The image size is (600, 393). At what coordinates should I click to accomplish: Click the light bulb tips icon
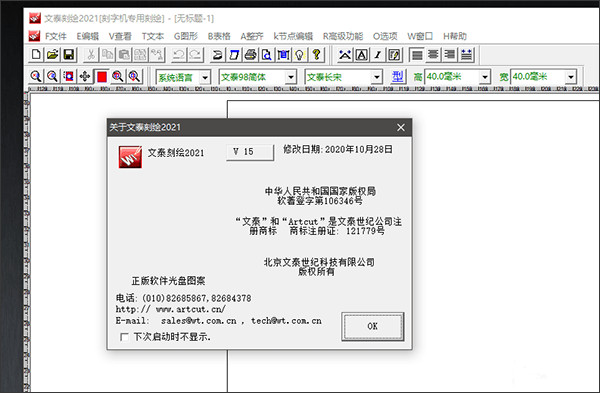[x=300, y=55]
